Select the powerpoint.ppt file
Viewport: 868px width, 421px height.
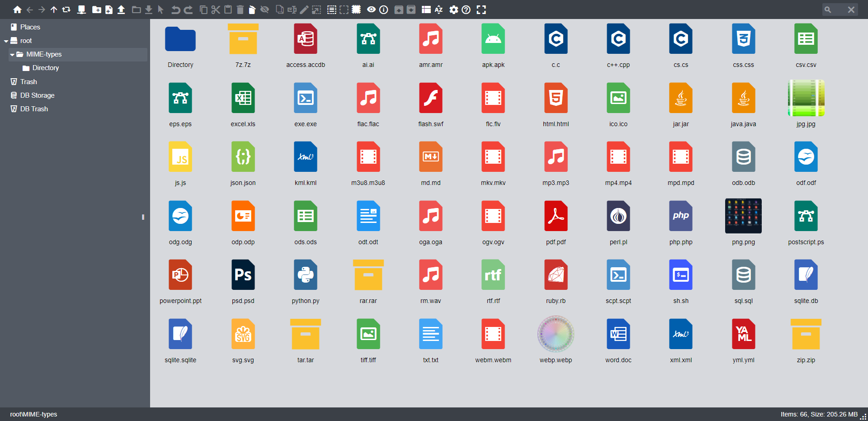click(180, 281)
